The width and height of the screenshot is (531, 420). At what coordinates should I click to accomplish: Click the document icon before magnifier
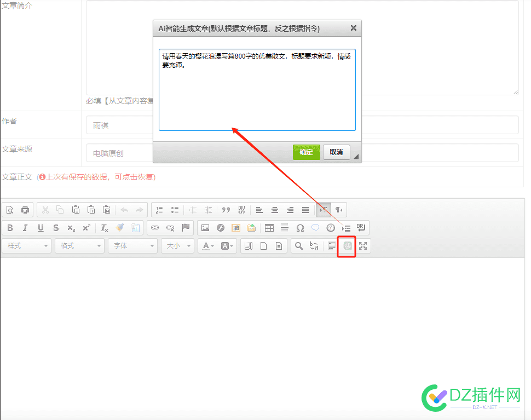(279, 246)
